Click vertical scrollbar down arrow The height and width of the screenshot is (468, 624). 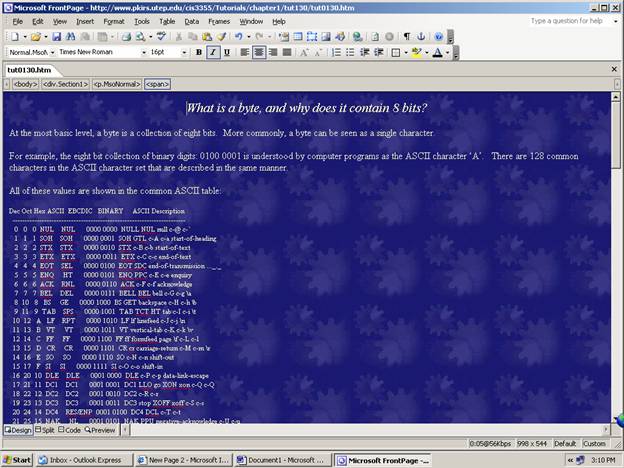pyautogui.click(x=615, y=419)
